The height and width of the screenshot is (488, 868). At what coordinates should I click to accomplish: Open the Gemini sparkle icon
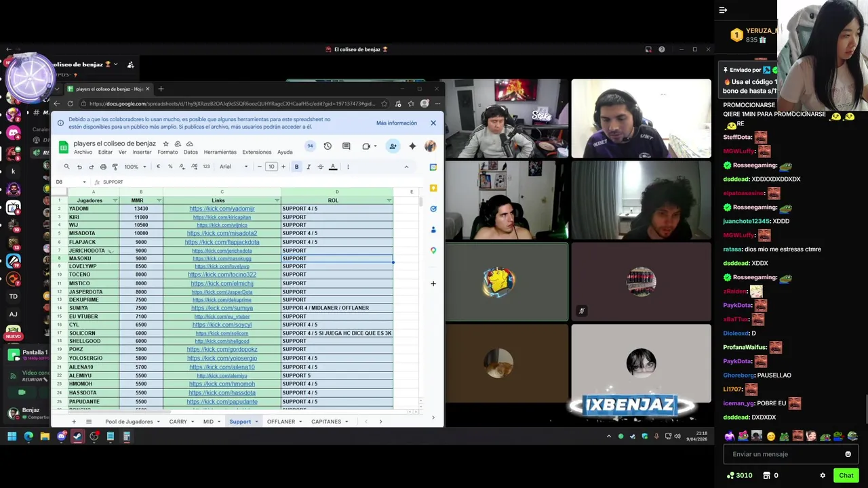[412, 146]
